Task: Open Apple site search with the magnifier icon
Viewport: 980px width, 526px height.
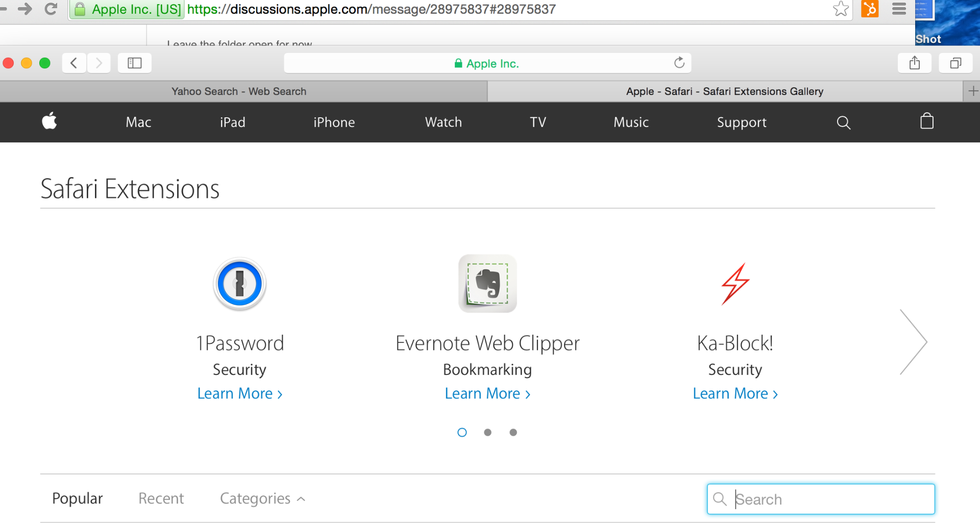Action: 843,122
